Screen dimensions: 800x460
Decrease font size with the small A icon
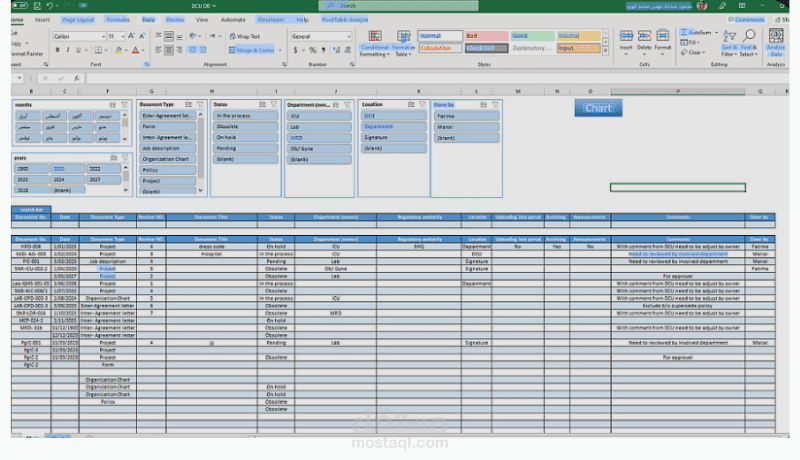point(142,36)
